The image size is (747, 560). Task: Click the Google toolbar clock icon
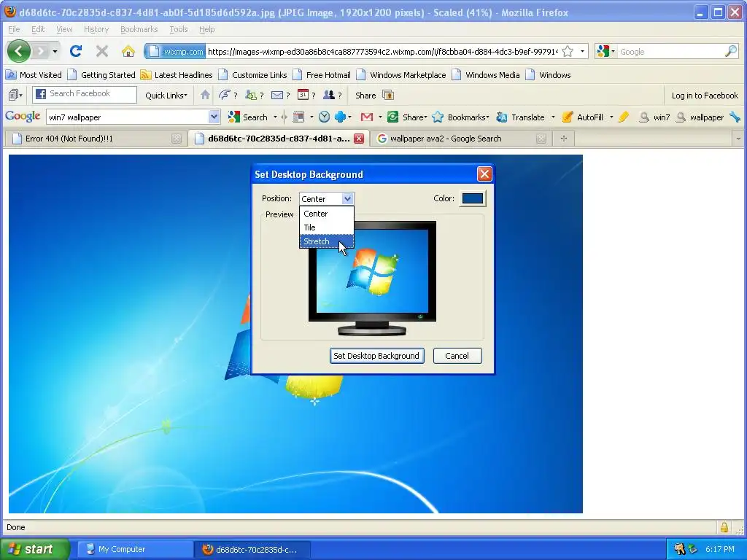pos(324,117)
